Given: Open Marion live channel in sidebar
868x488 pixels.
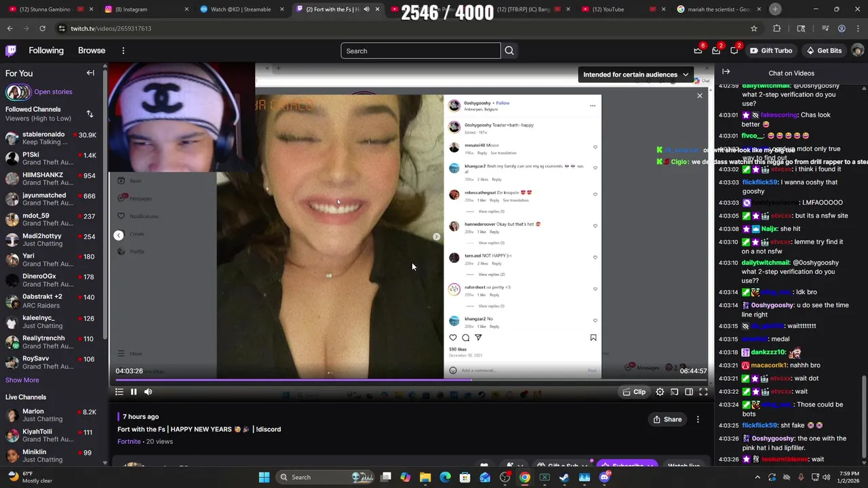Looking at the screenshot, I should click(x=52, y=415).
